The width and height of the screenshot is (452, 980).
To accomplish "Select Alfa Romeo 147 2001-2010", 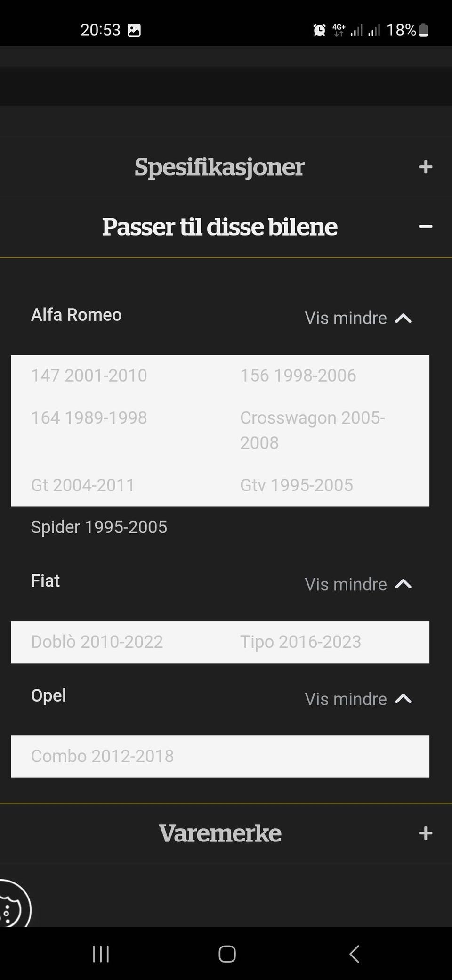I will 89,376.
